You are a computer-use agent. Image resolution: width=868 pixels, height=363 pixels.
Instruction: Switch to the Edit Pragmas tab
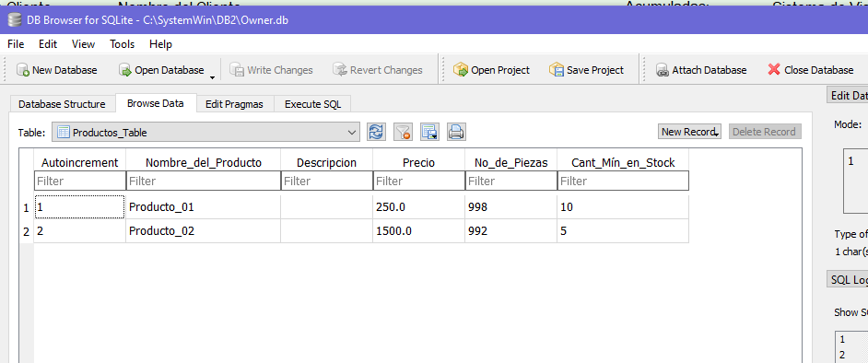pyautogui.click(x=235, y=104)
